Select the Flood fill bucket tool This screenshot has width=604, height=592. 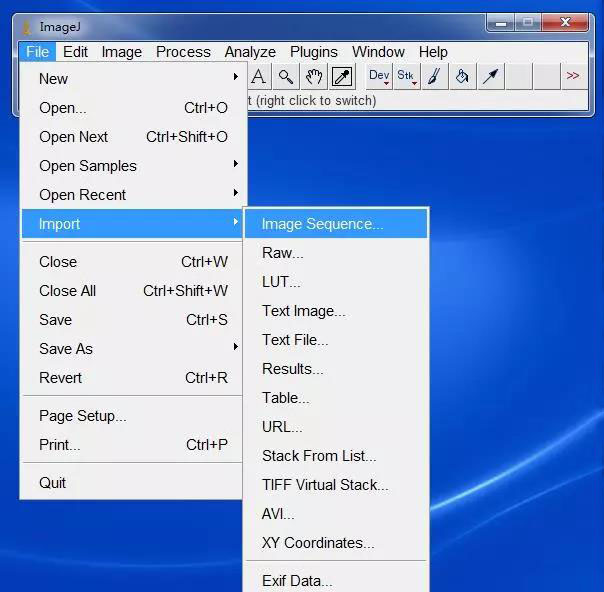[462, 76]
